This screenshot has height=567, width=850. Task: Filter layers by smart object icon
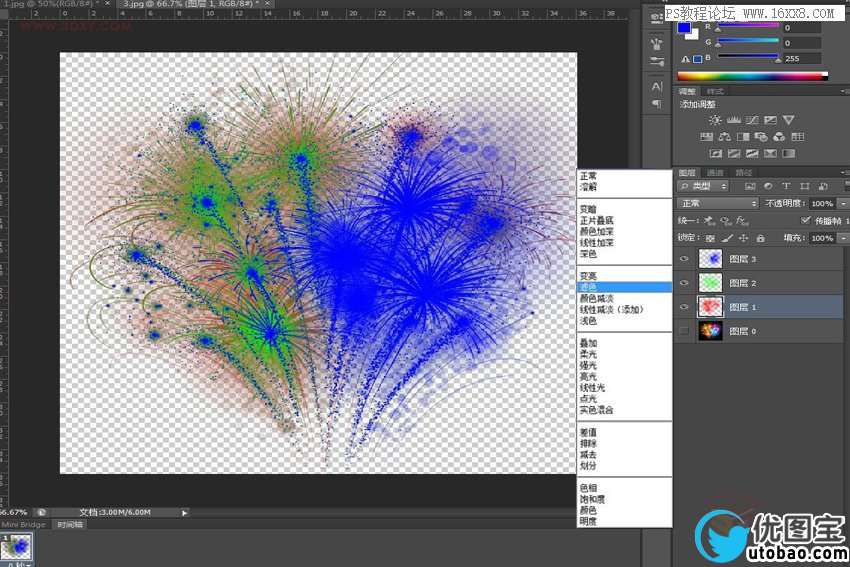[x=823, y=186]
